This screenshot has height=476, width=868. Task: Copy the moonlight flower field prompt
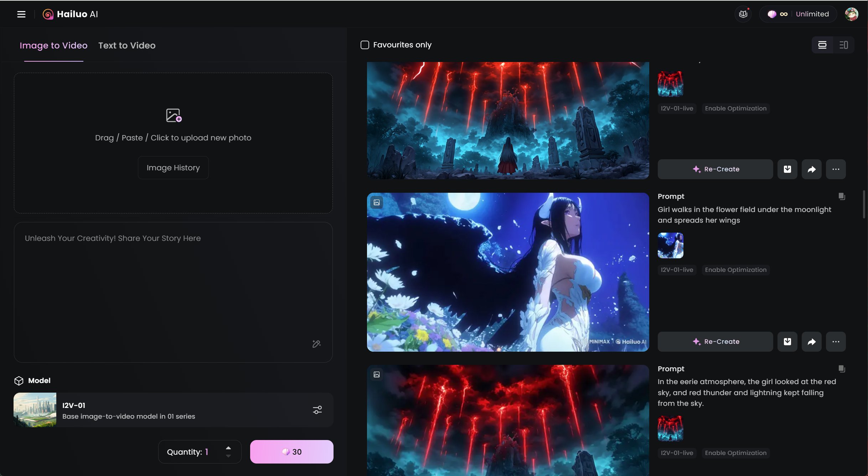[842, 196]
